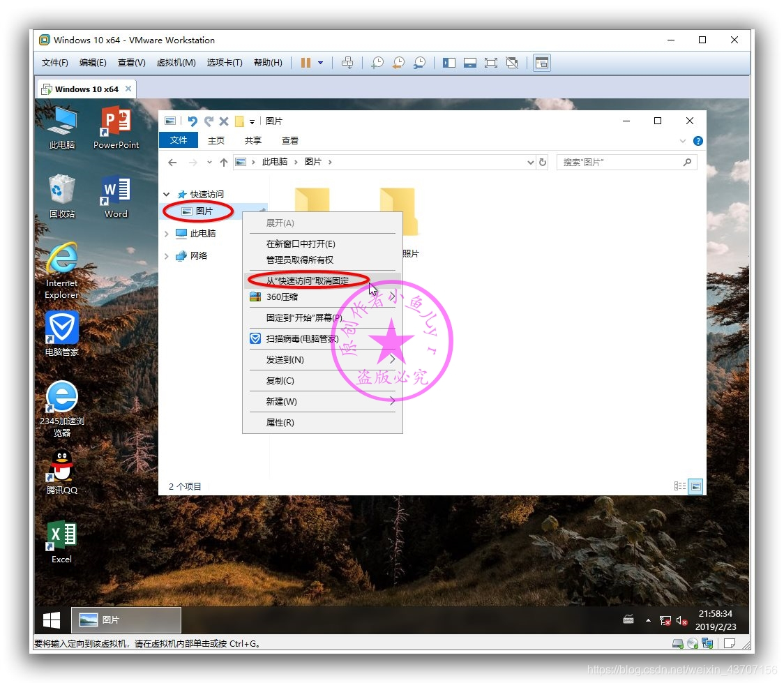The image size is (784, 683).
Task: Take a snapshot of the virtual machine
Action: (x=377, y=63)
